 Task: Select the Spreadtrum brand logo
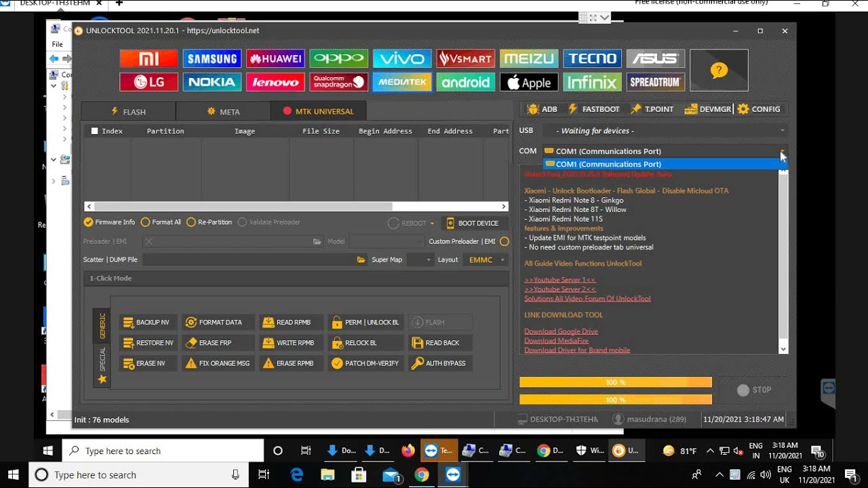[x=655, y=82]
